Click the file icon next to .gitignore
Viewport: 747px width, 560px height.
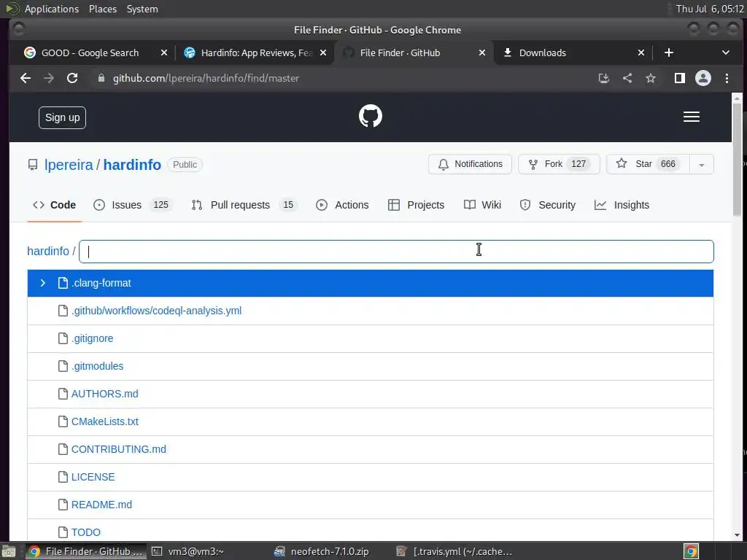(x=63, y=338)
